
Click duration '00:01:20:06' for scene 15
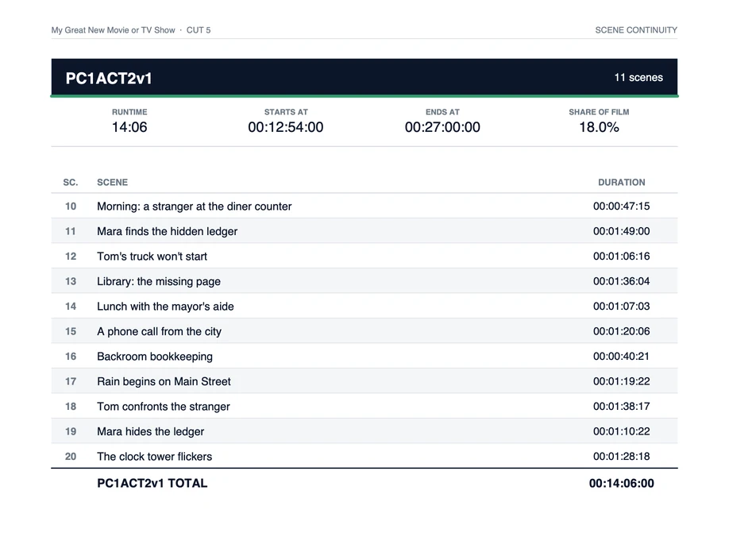[622, 331]
